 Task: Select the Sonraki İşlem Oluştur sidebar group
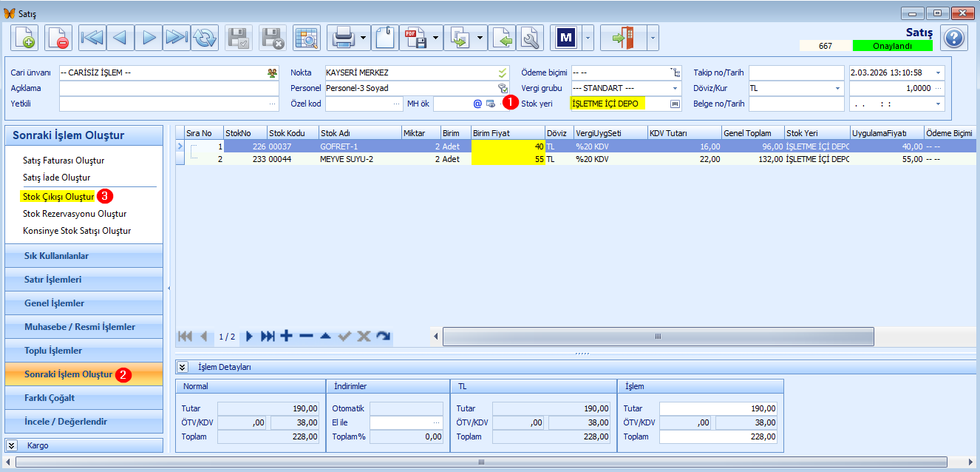(x=84, y=374)
